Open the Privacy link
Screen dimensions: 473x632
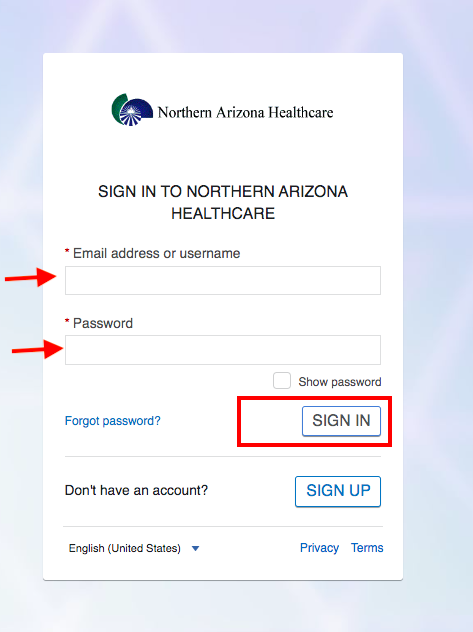319,548
